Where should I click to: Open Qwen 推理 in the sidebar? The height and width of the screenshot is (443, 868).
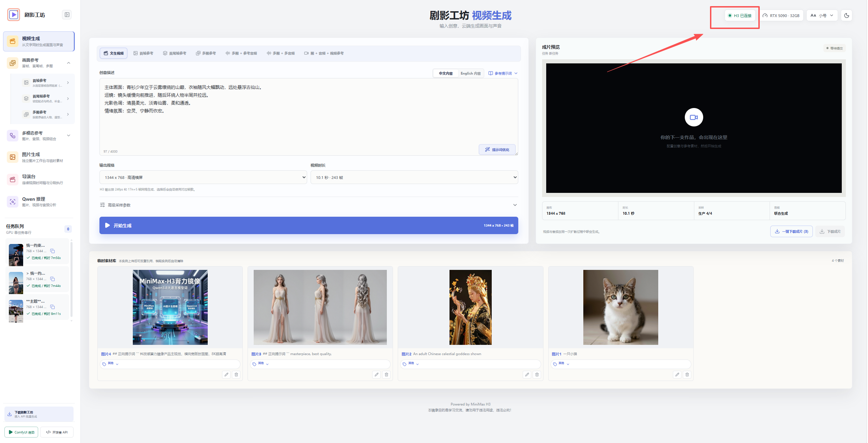39,201
